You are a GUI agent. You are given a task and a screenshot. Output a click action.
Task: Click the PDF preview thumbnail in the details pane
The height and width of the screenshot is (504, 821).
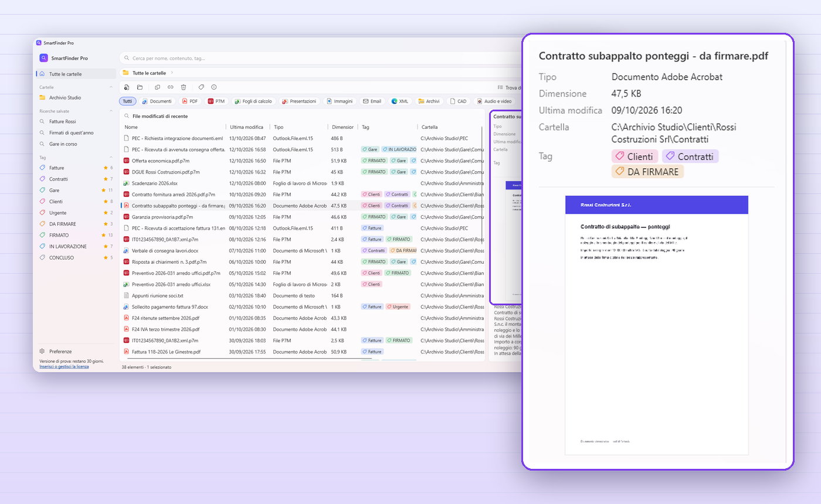pyautogui.click(x=657, y=325)
